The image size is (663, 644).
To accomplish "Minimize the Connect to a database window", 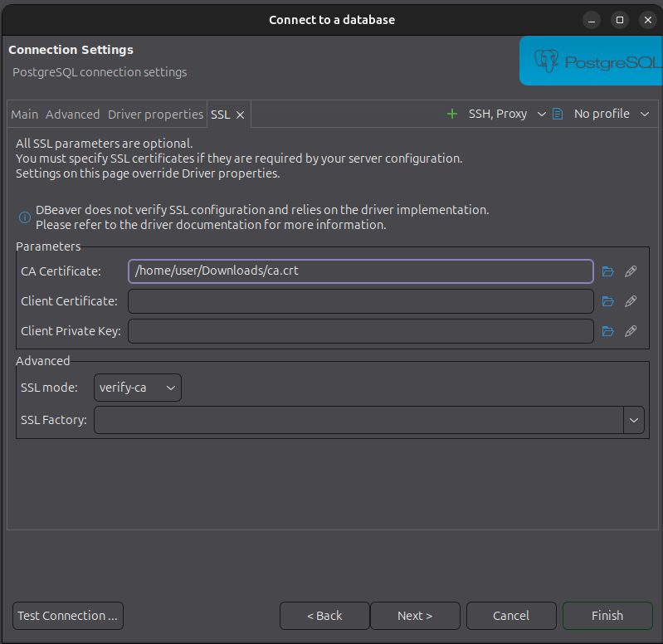I will tap(591, 20).
